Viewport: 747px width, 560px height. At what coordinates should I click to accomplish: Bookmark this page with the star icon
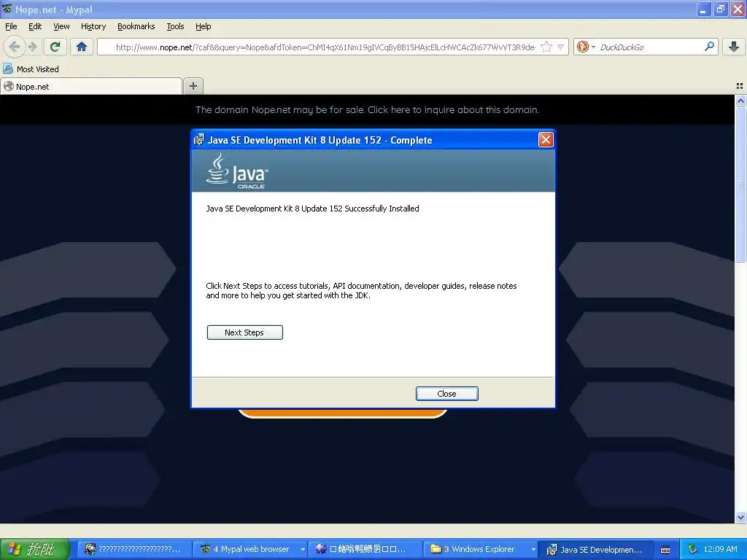546,47
